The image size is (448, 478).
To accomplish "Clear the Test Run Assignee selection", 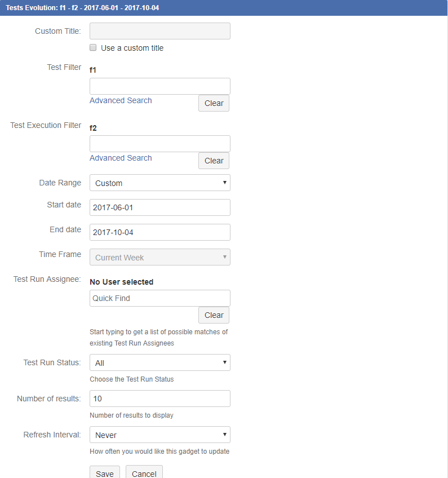I will tap(214, 315).
